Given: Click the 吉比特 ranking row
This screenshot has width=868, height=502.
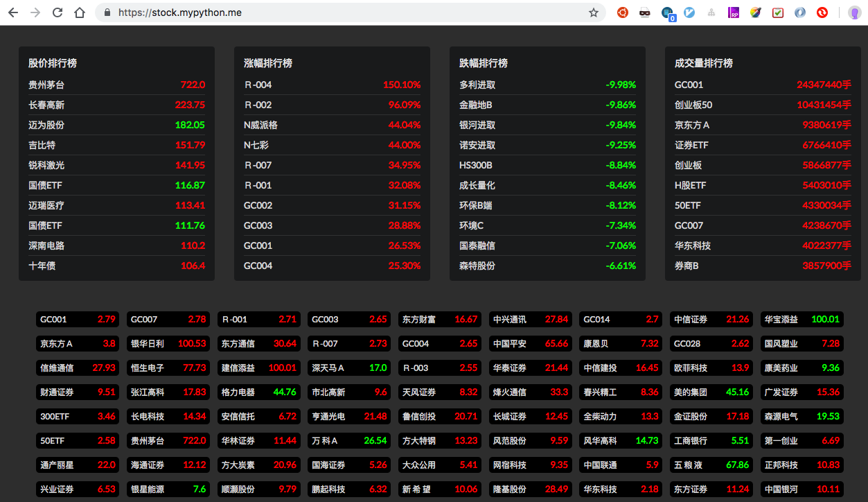Looking at the screenshot, I should coord(116,145).
